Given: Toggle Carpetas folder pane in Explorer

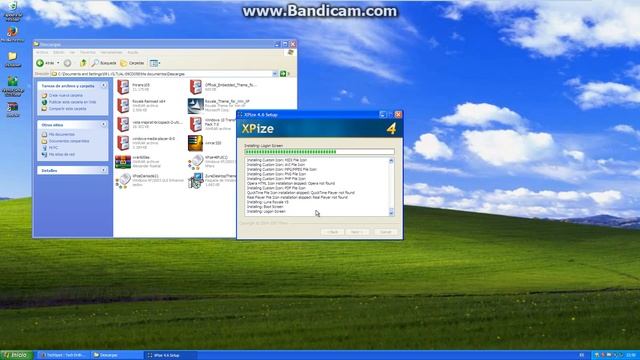Looking at the screenshot, I should coord(132,63).
